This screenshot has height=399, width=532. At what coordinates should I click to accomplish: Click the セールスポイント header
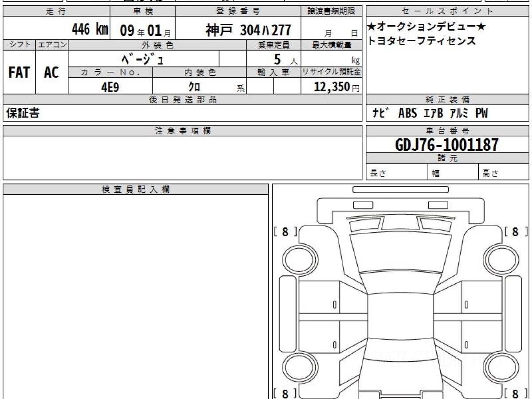[x=447, y=12]
